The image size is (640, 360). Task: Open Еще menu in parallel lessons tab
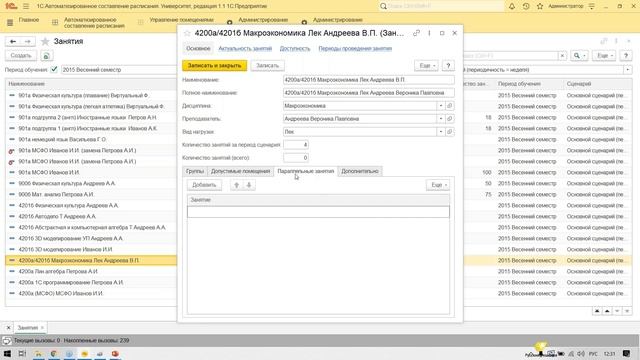click(x=438, y=185)
